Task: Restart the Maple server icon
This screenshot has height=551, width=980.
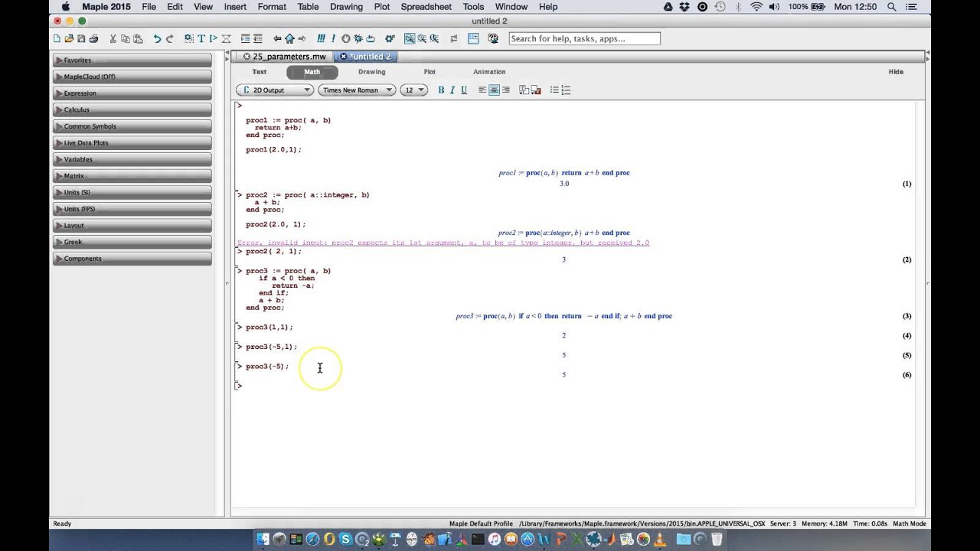Action: click(371, 38)
